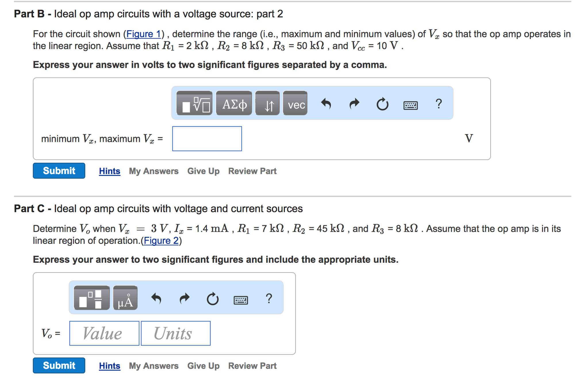This screenshot has width=588, height=381.
Task: Open Hints for Part B
Action: (x=109, y=171)
